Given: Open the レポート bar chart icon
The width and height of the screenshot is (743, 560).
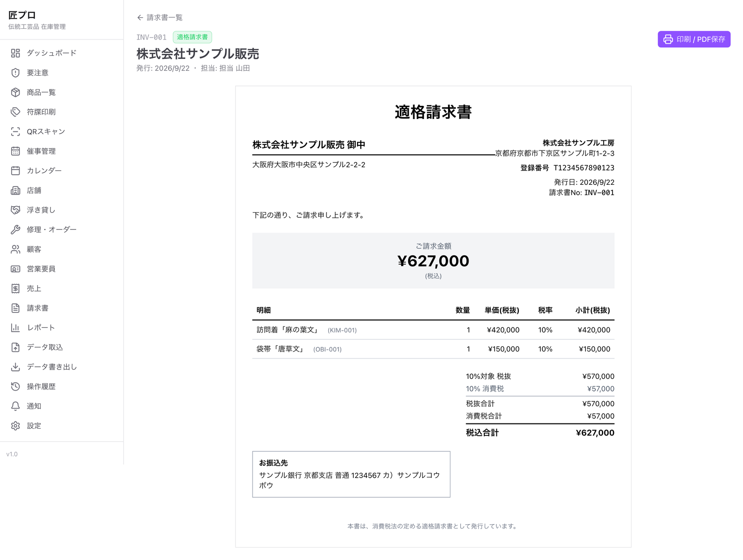Looking at the screenshot, I should click(15, 327).
